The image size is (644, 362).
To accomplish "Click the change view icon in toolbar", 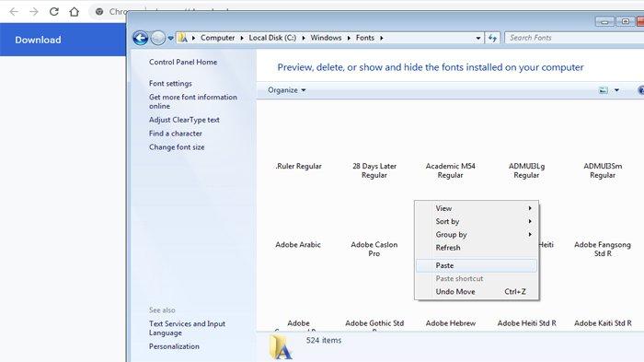I will click(603, 90).
